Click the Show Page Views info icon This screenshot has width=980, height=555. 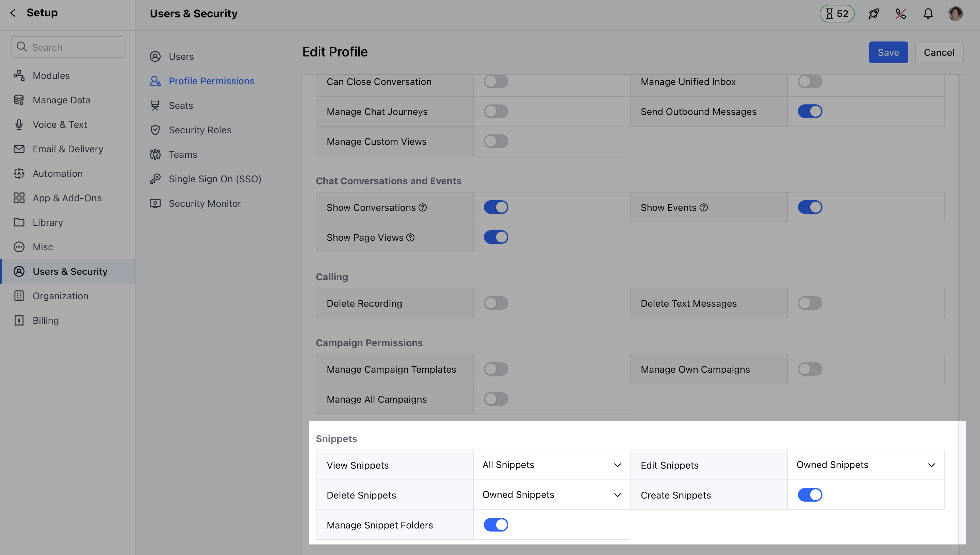(410, 237)
